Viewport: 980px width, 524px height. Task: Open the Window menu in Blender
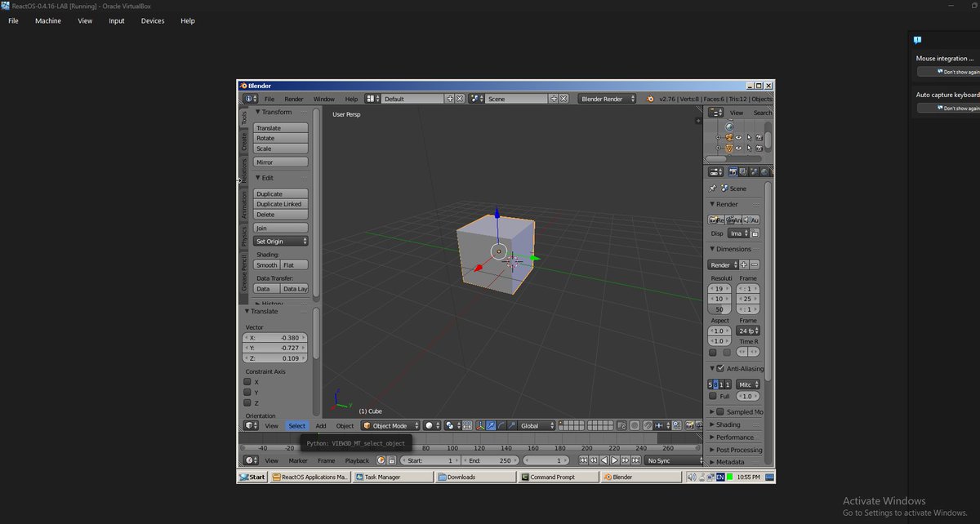pyautogui.click(x=324, y=99)
